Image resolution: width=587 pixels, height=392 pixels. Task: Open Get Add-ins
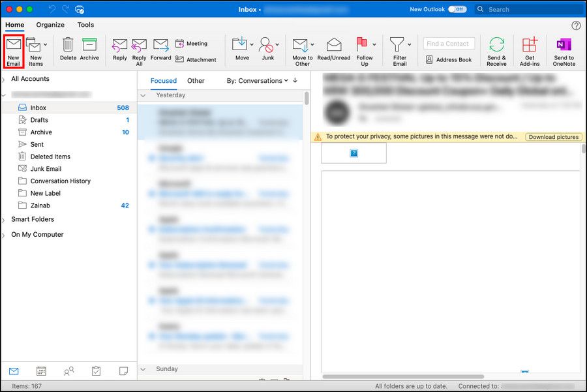coord(530,52)
